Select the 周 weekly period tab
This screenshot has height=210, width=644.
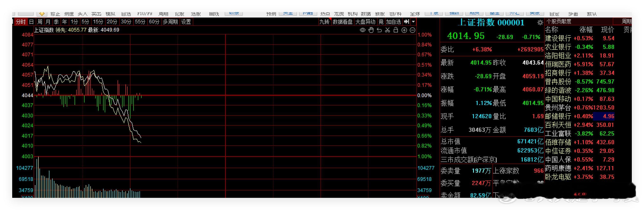point(39,22)
